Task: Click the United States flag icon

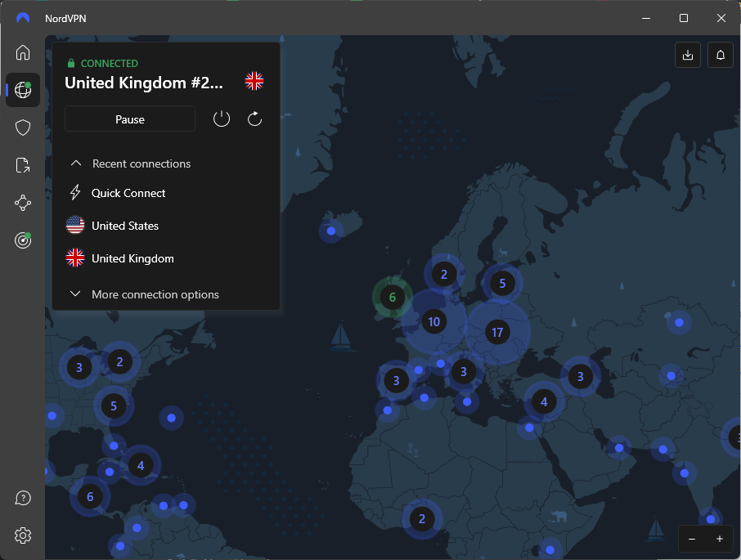Action: 75,226
